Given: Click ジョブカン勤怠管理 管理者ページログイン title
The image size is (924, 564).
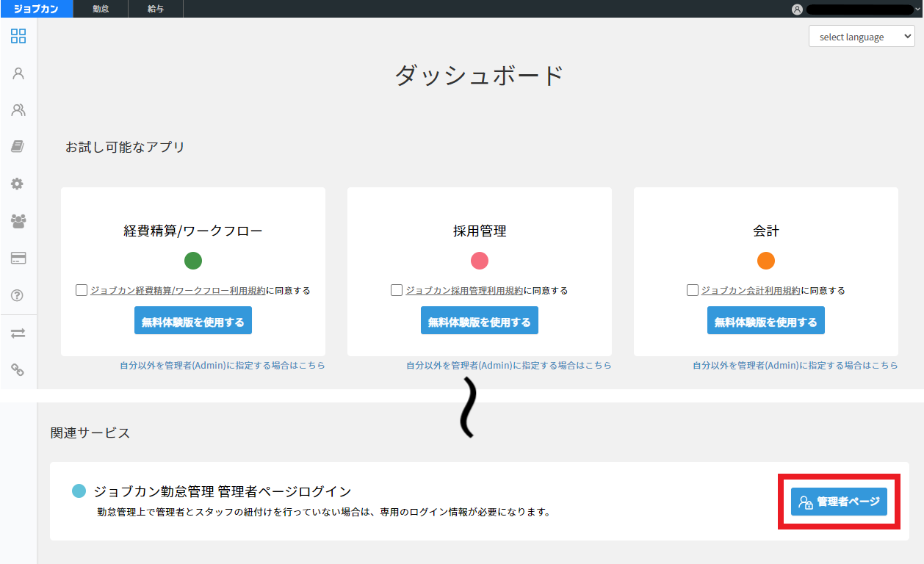Looking at the screenshot, I should coord(223,491).
